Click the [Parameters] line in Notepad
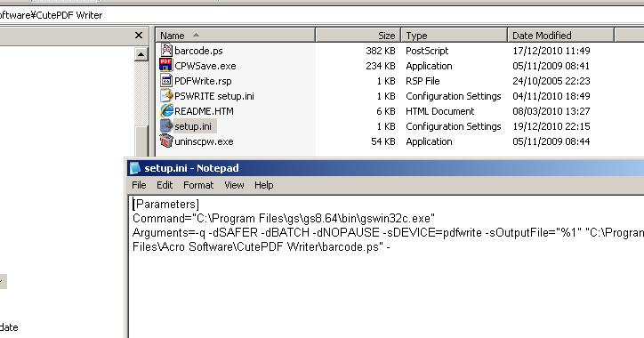This screenshot has height=338, width=644. pos(165,204)
